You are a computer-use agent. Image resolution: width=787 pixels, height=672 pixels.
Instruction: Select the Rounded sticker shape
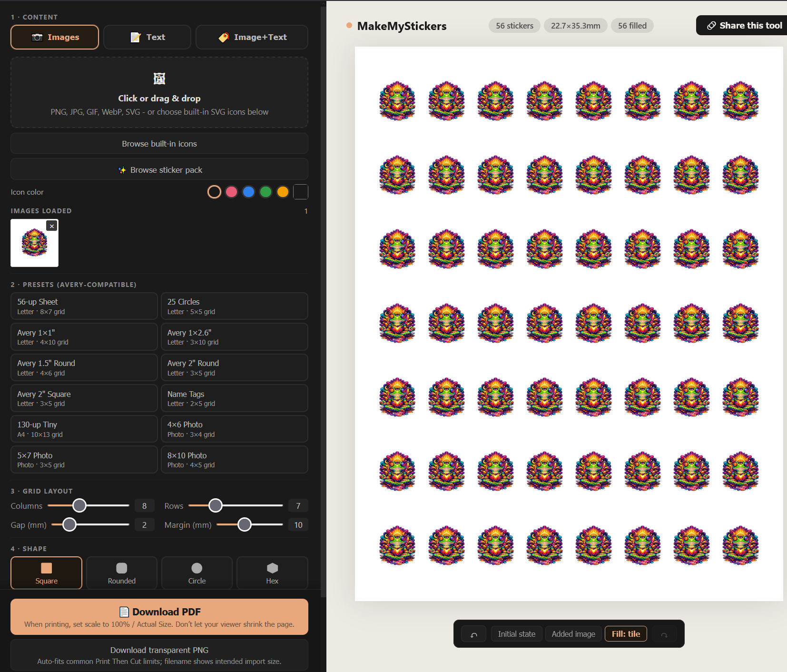point(122,573)
